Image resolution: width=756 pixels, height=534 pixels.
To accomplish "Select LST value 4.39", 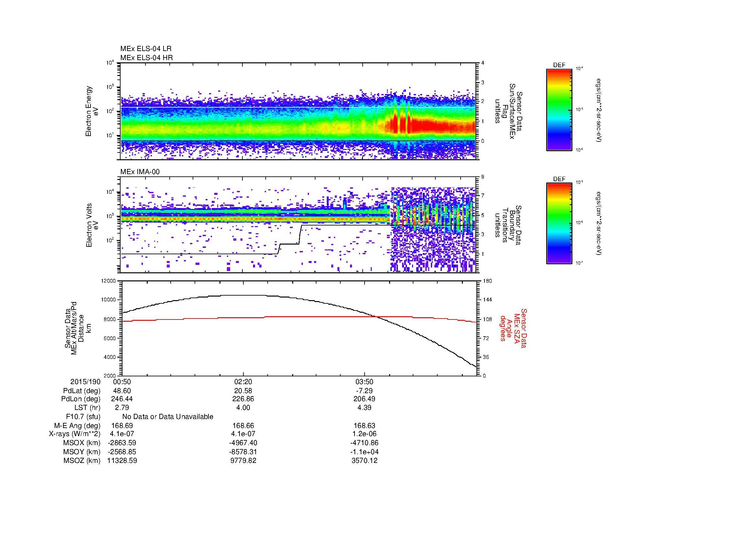I will (365, 408).
